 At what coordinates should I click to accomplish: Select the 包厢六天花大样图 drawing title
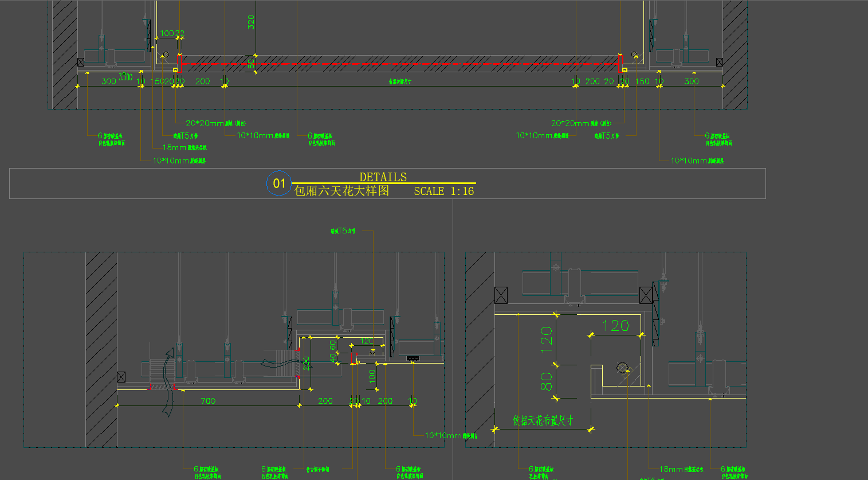click(341, 190)
